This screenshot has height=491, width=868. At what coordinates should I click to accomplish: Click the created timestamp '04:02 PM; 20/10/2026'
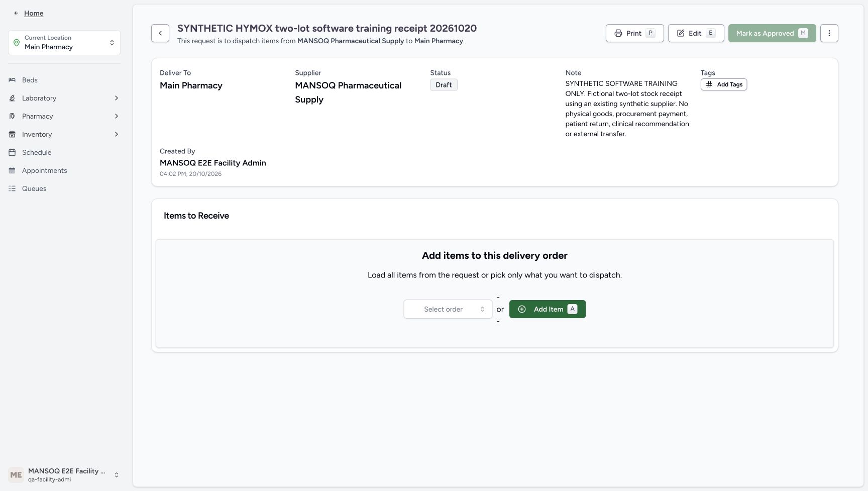190,174
